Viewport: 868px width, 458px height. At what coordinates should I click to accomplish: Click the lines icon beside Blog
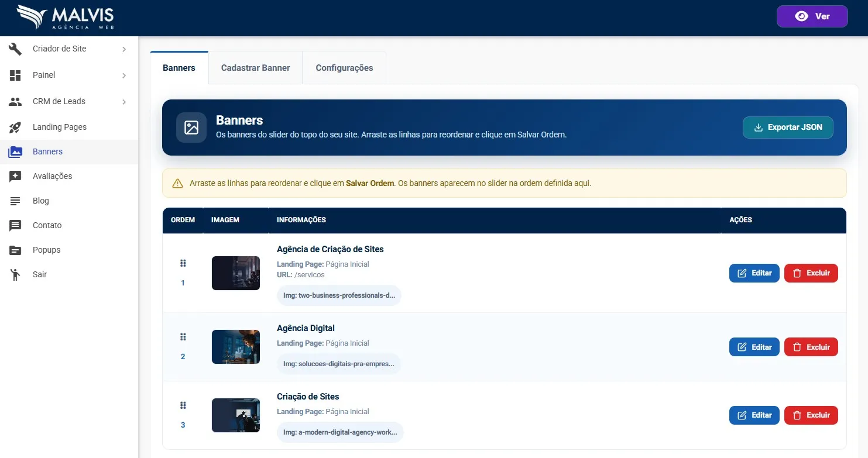(15, 201)
